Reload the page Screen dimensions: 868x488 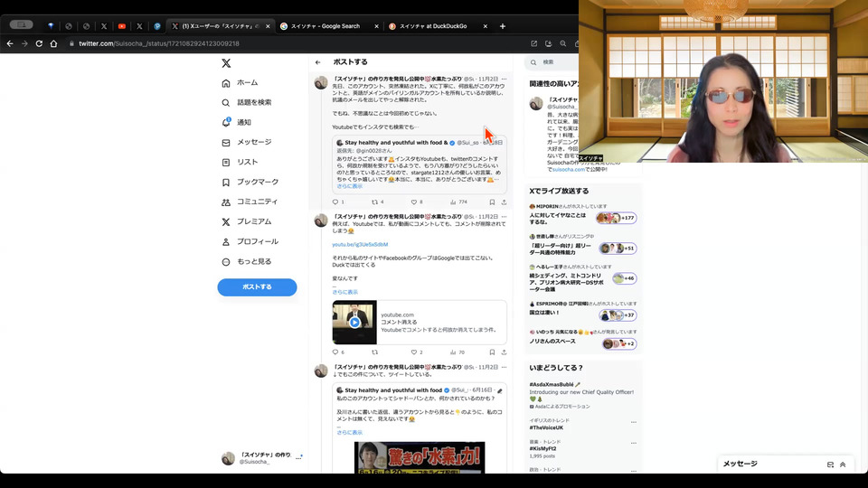[39, 43]
